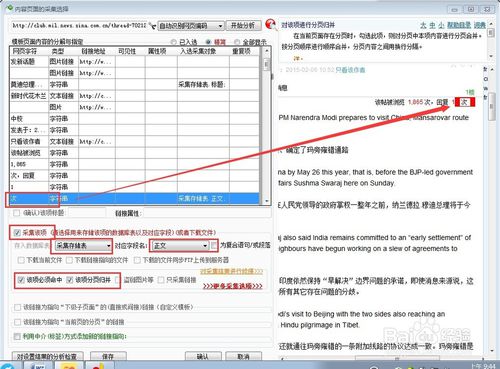Click the 对设置结果的分析检查 button
Image resolution: width=500 pixels, height=369 pixels.
click(47, 356)
